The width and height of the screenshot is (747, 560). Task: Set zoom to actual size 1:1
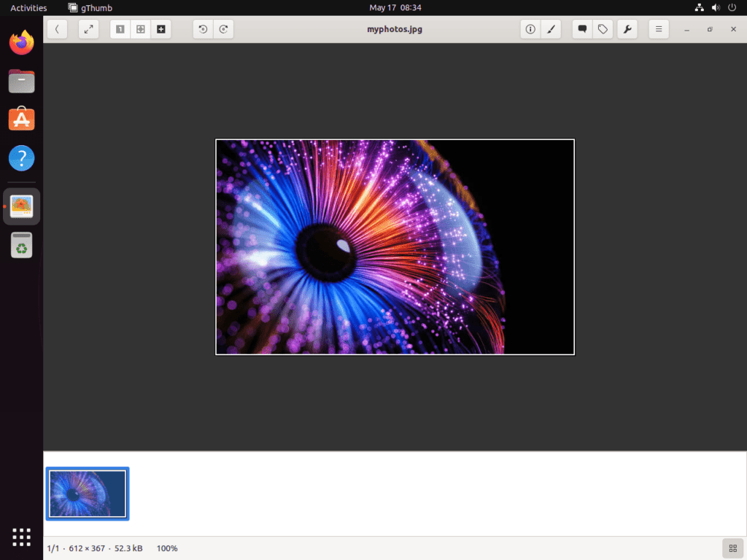(x=120, y=29)
